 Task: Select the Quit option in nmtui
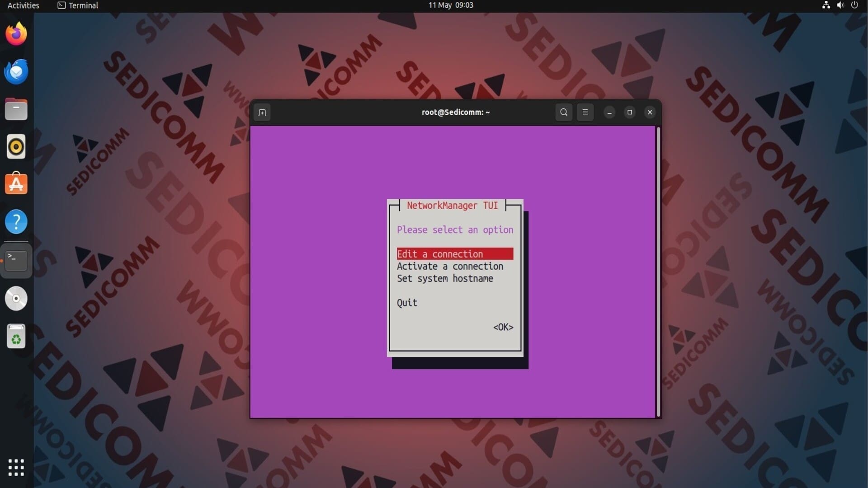pyautogui.click(x=407, y=303)
